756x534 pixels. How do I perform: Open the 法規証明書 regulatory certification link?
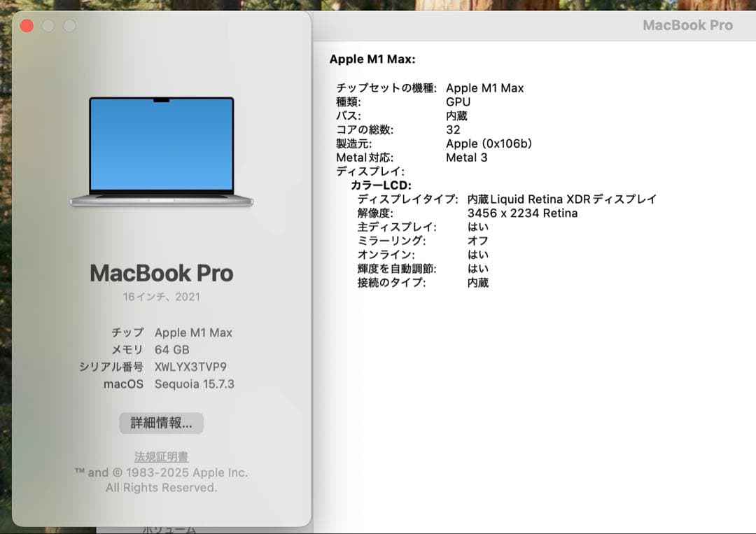[162, 456]
